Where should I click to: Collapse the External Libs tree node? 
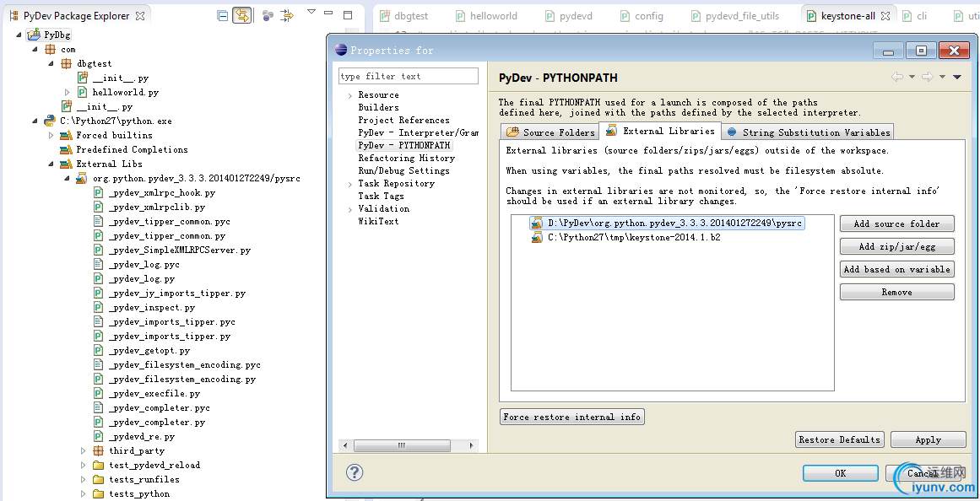tap(51, 164)
